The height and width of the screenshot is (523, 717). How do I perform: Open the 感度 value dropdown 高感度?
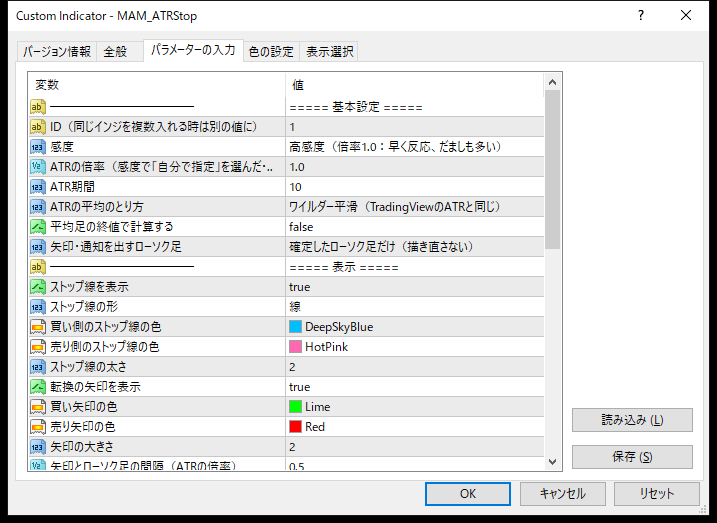(x=415, y=147)
